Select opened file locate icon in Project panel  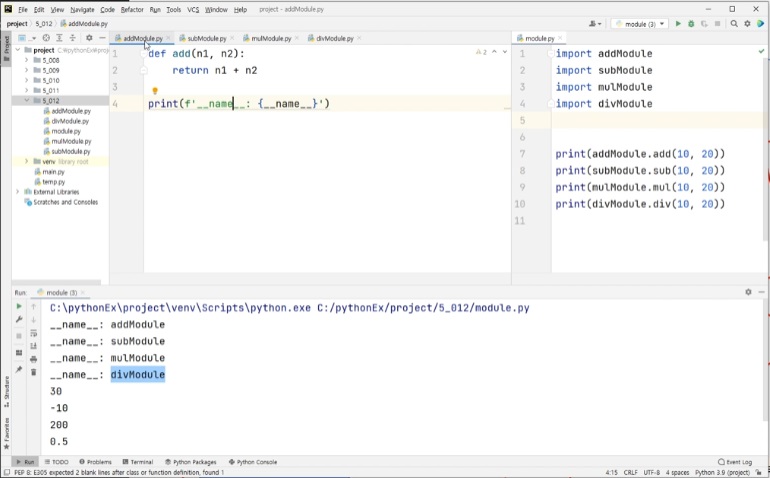coord(46,38)
